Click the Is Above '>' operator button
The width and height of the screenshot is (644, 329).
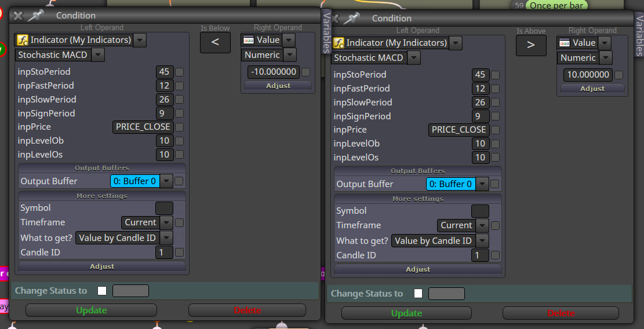click(531, 45)
